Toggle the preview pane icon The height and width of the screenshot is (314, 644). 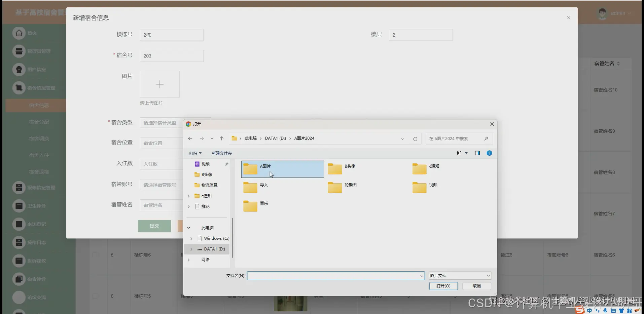(477, 153)
